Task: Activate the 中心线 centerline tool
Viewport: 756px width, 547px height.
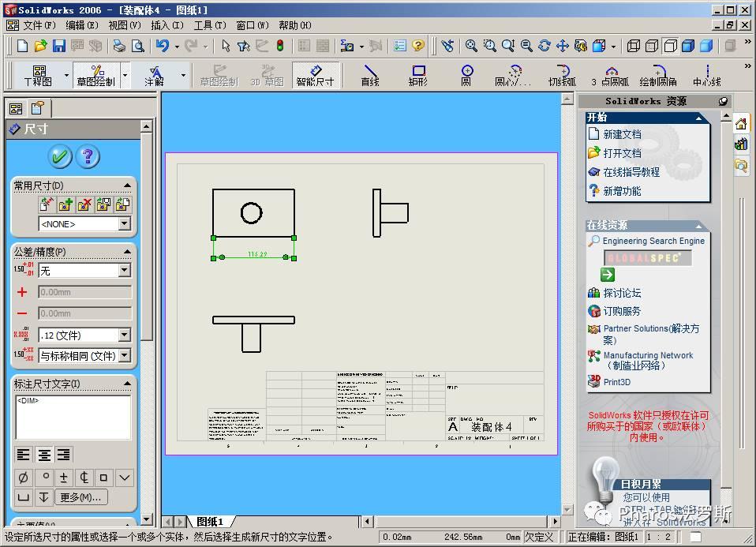Action: tap(706, 75)
